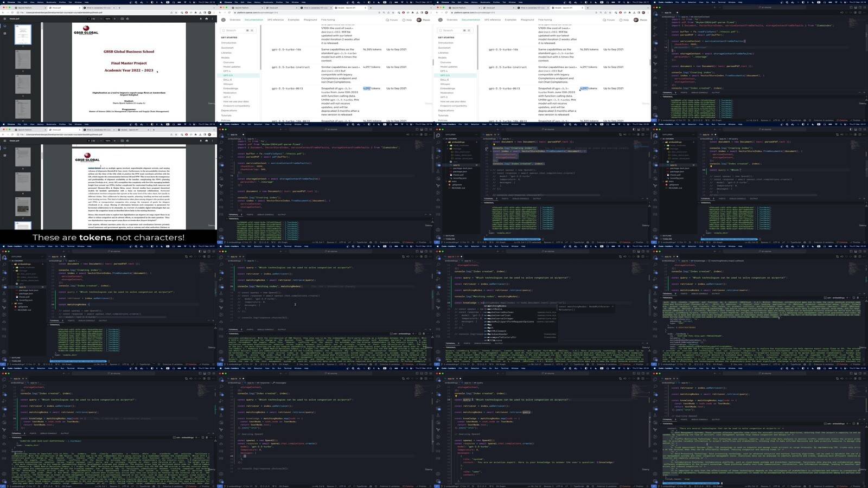Screen dimensions: 868x488
Task: Open Playground link in first OpenAI docs window
Action: tap(310, 20)
